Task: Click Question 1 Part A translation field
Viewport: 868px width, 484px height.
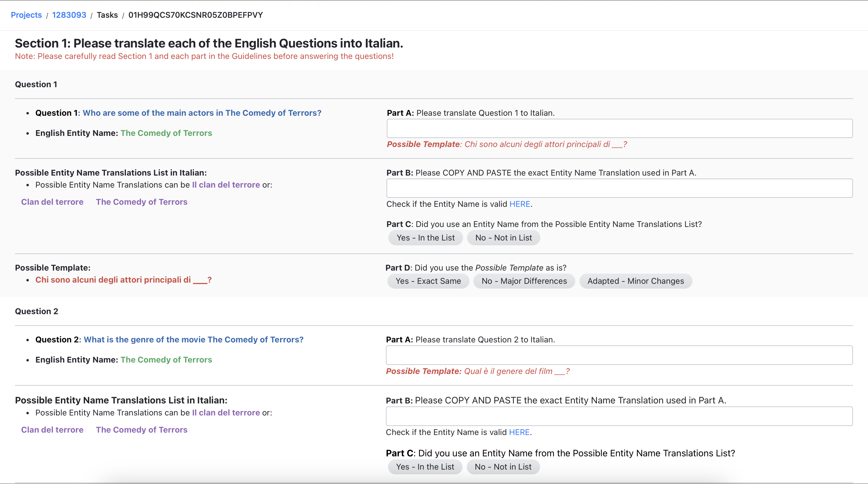Action: (619, 128)
